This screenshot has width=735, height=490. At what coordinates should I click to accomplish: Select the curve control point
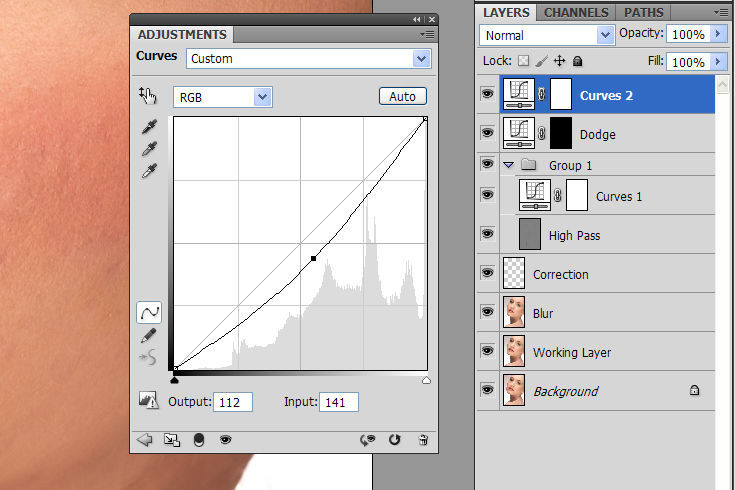(314, 258)
